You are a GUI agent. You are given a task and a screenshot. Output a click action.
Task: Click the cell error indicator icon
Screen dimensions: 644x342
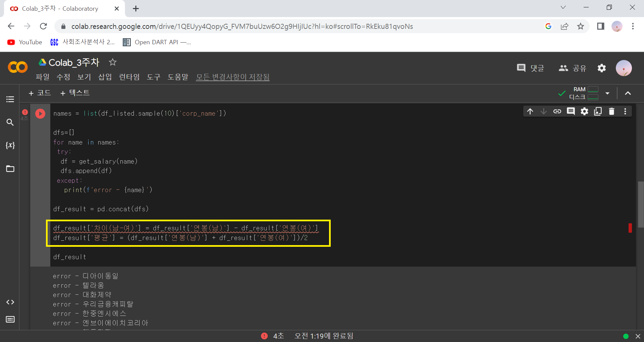25,112
